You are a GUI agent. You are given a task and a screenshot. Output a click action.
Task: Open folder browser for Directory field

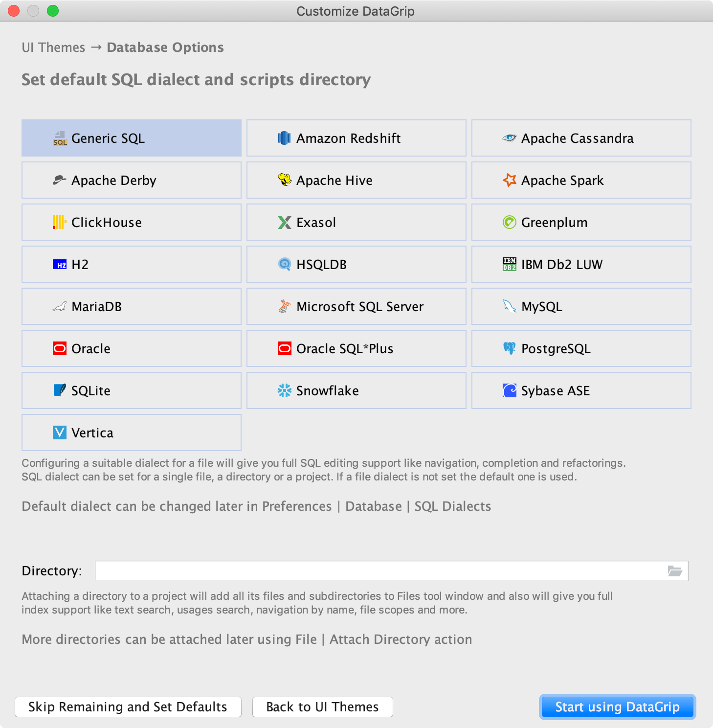click(675, 571)
